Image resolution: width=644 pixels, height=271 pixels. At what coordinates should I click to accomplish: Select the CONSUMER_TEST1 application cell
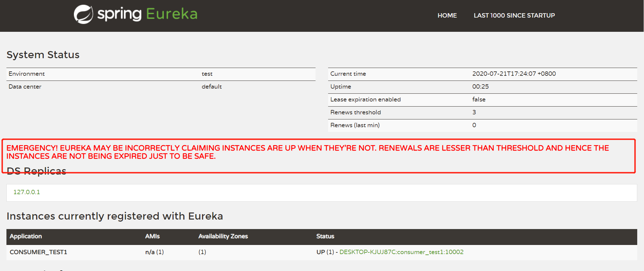pos(38,252)
